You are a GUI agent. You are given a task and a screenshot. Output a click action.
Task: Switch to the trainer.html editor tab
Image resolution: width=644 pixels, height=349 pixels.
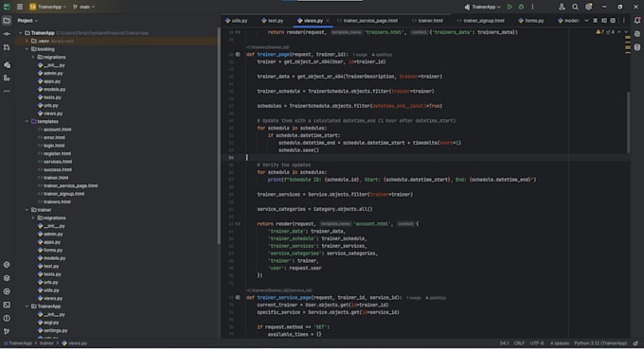(x=427, y=21)
